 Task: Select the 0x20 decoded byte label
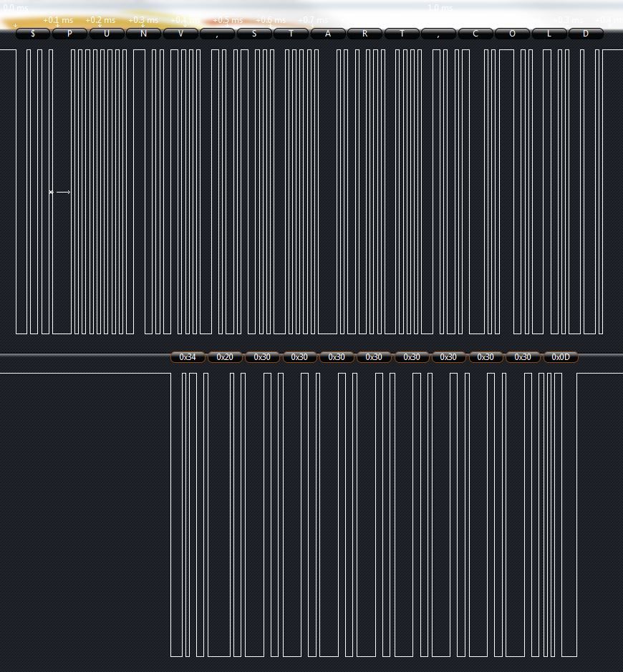click(x=225, y=357)
